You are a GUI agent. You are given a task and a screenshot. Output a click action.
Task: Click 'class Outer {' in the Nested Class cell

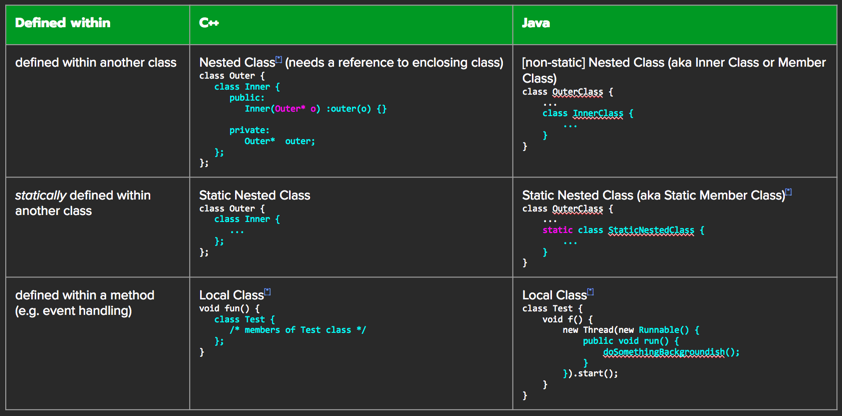click(232, 76)
